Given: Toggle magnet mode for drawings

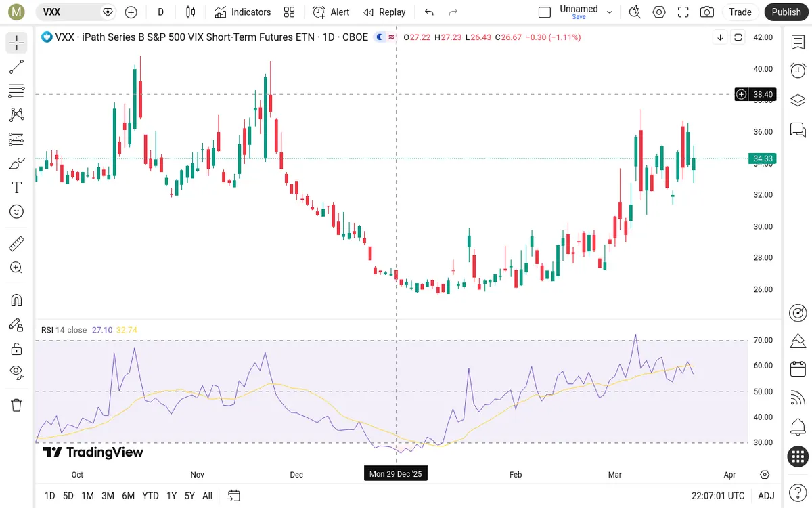Looking at the screenshot, I should coord(17,300).
